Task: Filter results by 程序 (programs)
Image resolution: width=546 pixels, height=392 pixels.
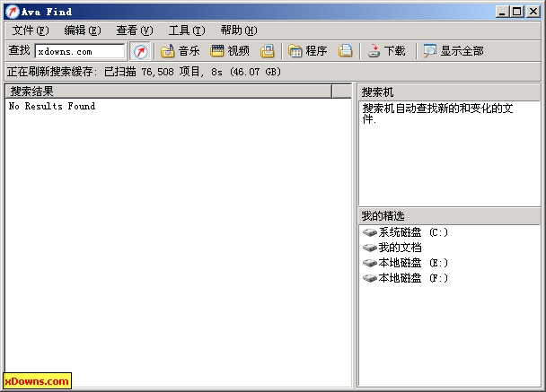Action: pos(307,51)
